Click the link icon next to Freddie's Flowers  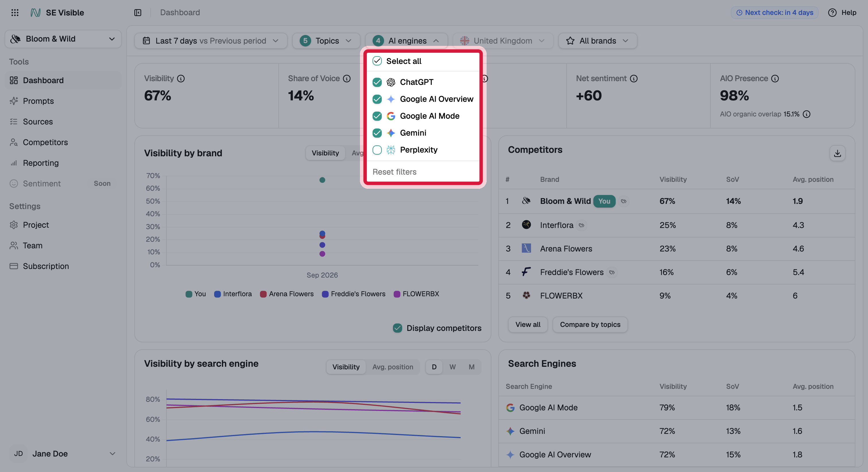612,272
